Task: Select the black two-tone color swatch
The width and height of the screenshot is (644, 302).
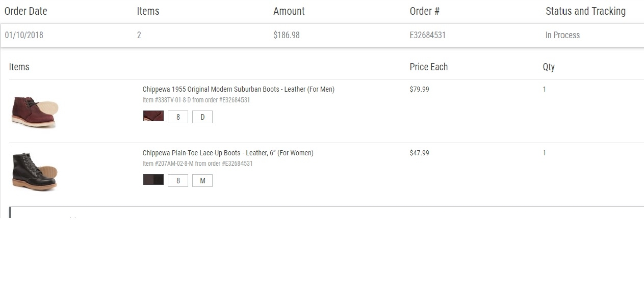Action: (x=153, y=180)
